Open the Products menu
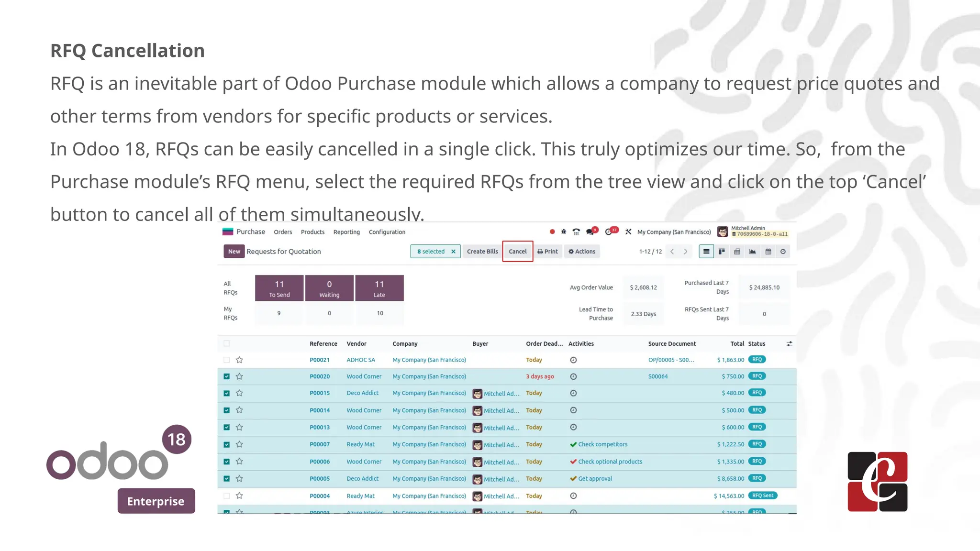The image size is (980, 551). pyautogui.click(x=312, y=232)
